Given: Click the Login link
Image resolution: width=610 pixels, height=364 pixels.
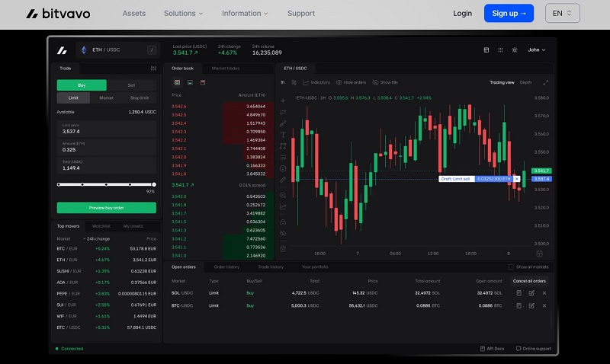Looking at the screenshot, I should (462, 13).
